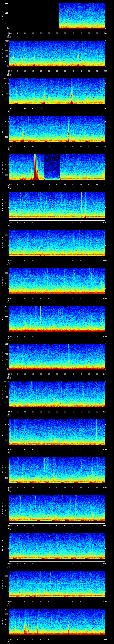Select the spectrogram panel starting at 20:04:00
Viewport: 114px width, 644px height.
tap(57, 16)
